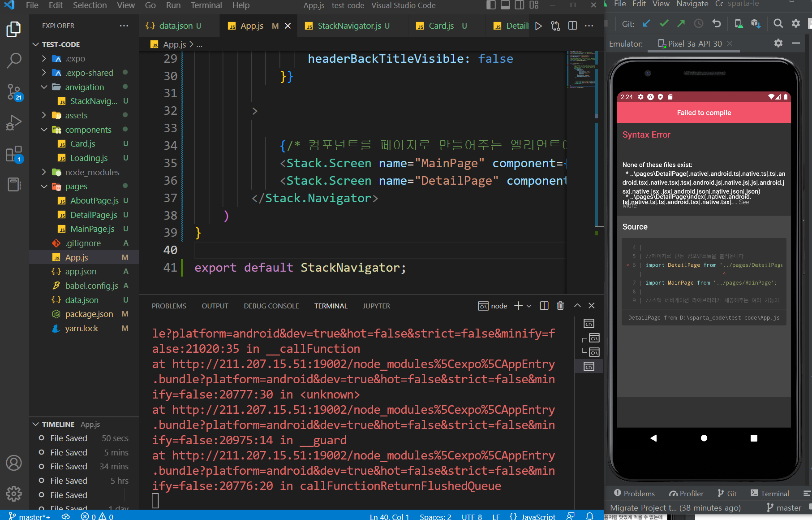Kill the terminal with the trash icon
This screenshot has height=520, width=812.
point(560,306)
